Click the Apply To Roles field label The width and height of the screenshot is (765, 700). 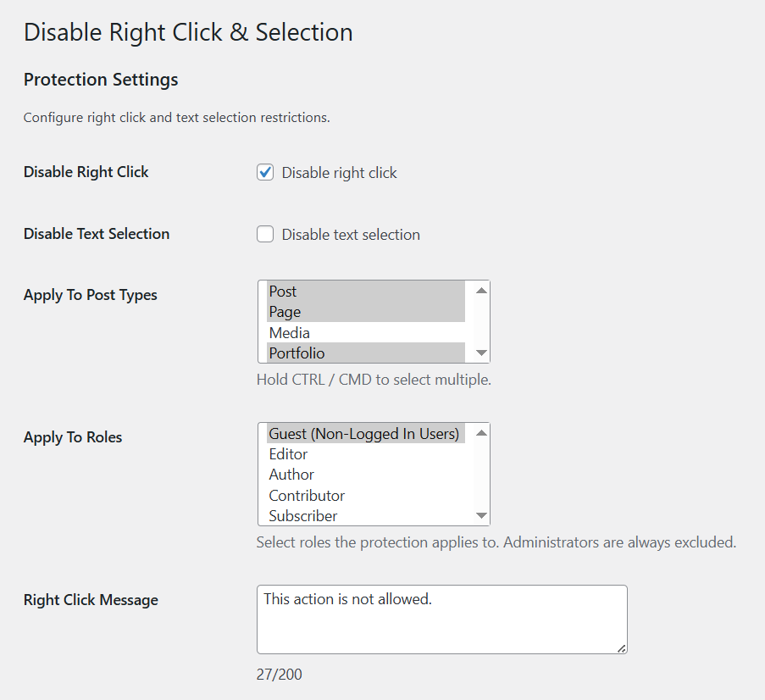click(73, 437)
